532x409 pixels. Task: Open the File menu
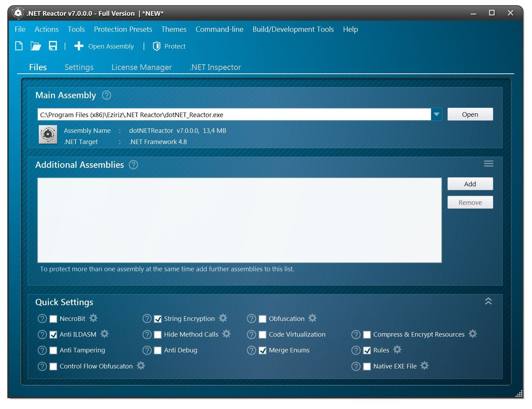(x=20, y=29)
